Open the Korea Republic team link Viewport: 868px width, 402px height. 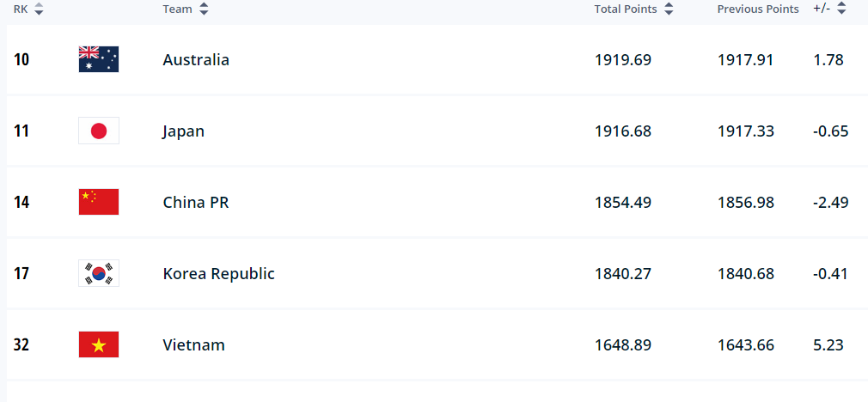click(218, 274)
